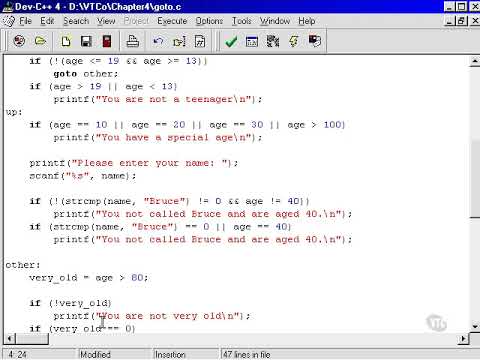Screen dimensions: 480x360
Task: Click the compile and run icon
Action: coord(273,41)
